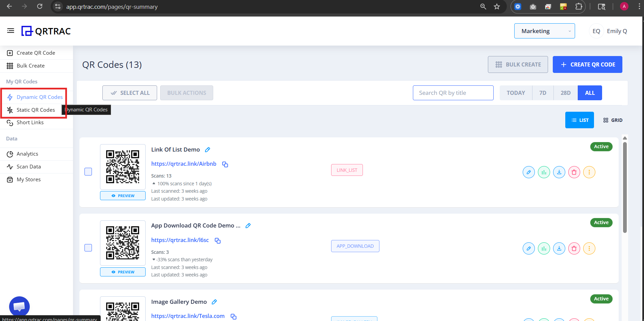Open the chat support bubble
Viewport: 644px width, 321px height.
[19, 306]
